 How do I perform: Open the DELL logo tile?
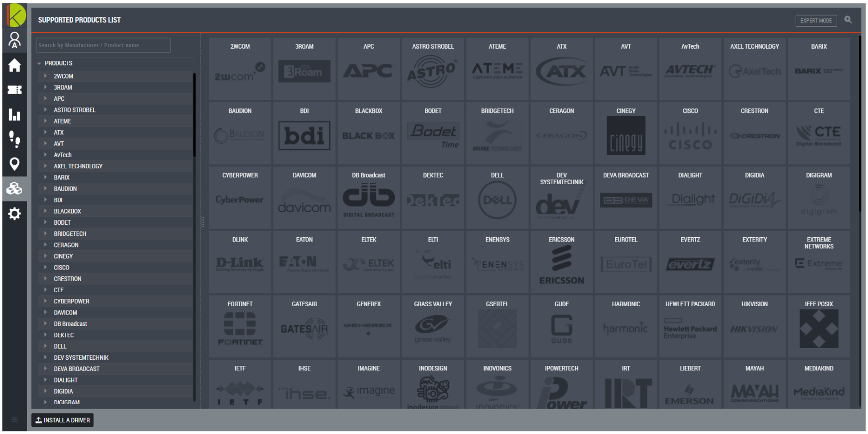coord(497,198)
